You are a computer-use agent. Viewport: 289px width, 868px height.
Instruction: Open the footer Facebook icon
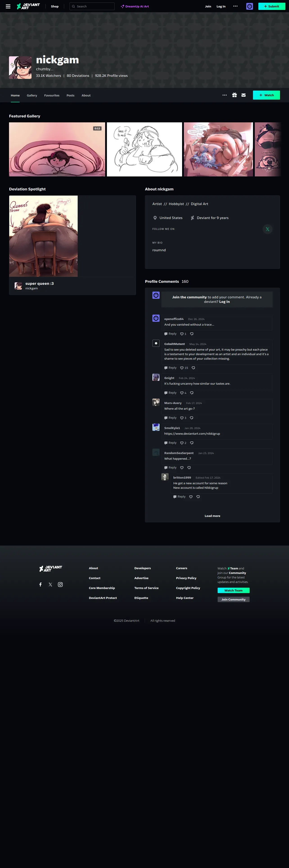[x=40, y=585]
